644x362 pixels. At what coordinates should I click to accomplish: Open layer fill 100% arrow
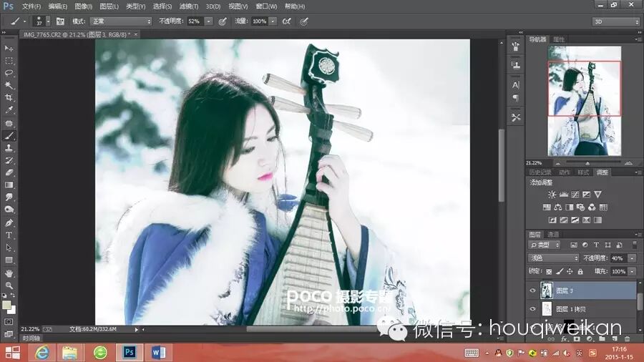coord(632,271)
